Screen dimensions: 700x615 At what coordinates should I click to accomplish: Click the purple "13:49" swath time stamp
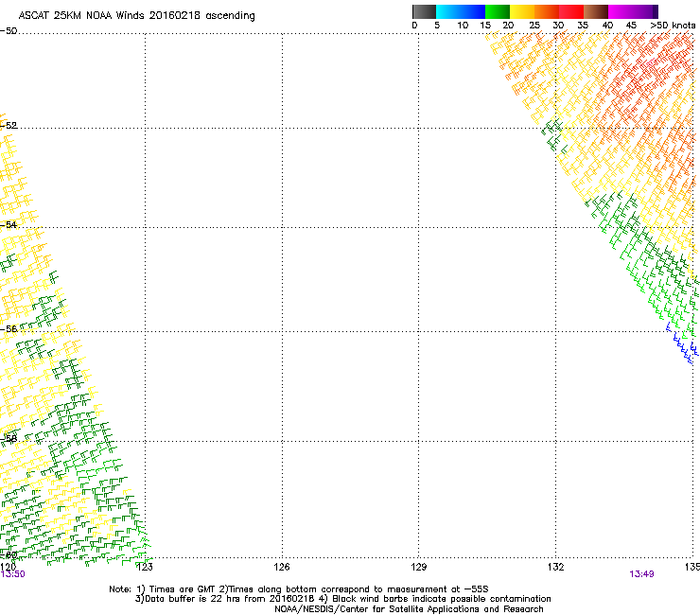click(x=641, y=574)
